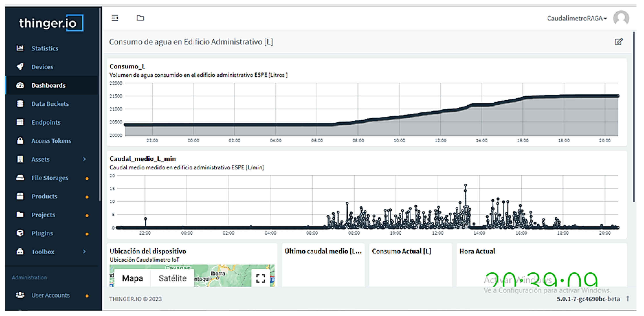The image size is (644, 316).
Task: Collapse the sidebar with the menu icon
Action: pyautogui.click(x=115, y=18)
